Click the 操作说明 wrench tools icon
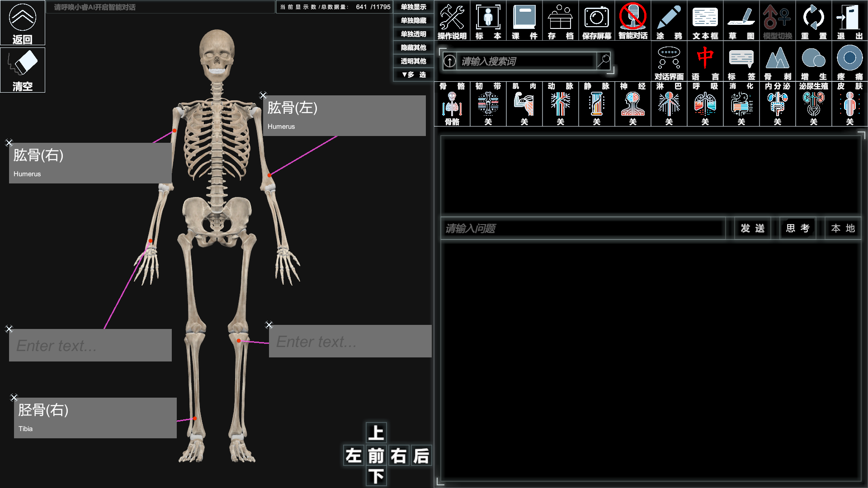This screenshot has height=488, width=868. (x=452, y=21)
